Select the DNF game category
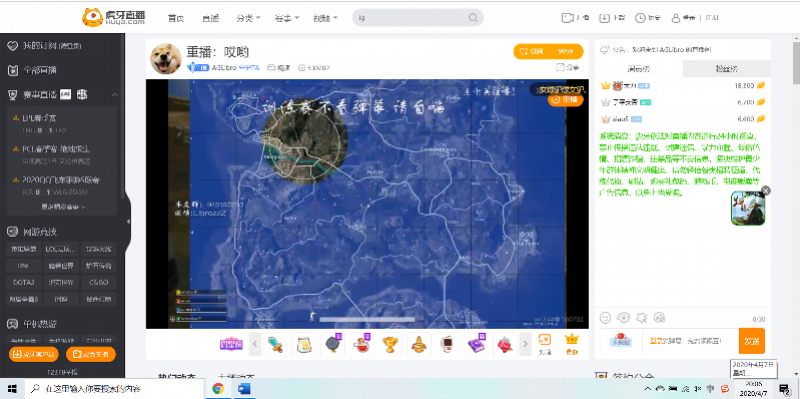The image size is (800, 399). (23, 266)
